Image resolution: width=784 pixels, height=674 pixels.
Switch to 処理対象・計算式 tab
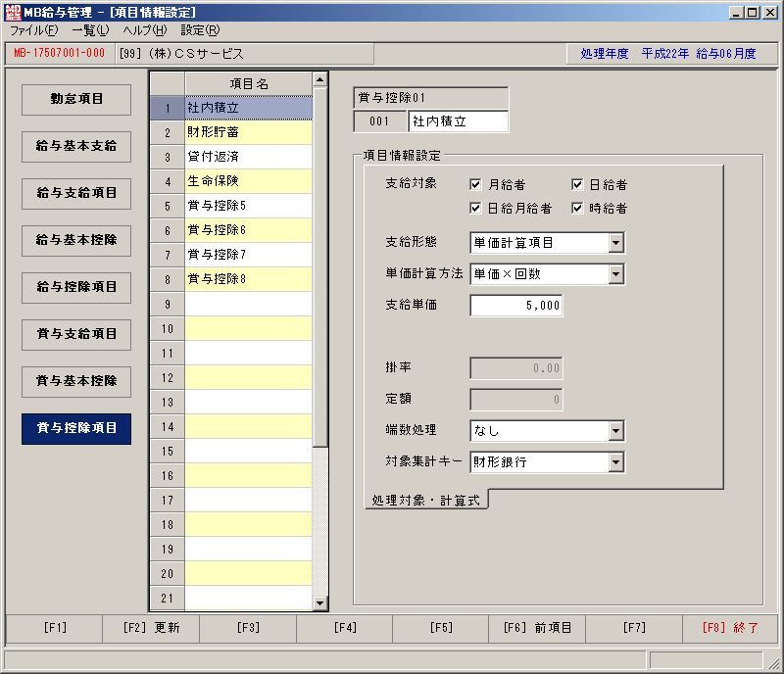[x=426, y=500]
